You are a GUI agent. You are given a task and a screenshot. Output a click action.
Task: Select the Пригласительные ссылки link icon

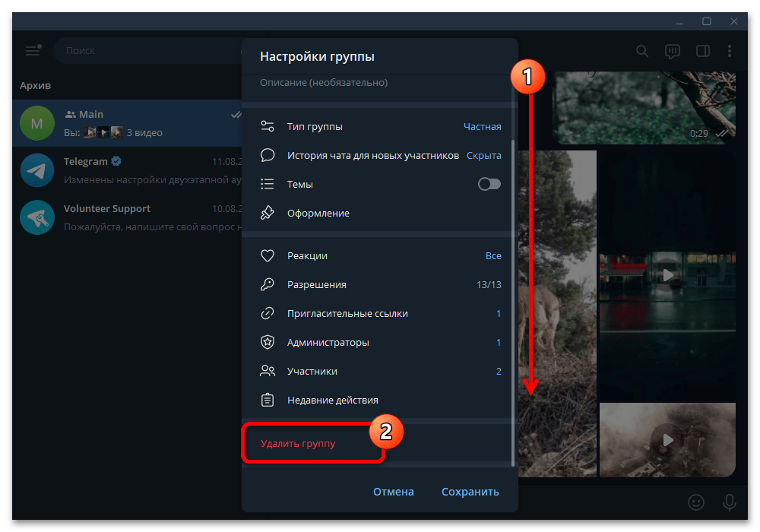coord(268,313)
